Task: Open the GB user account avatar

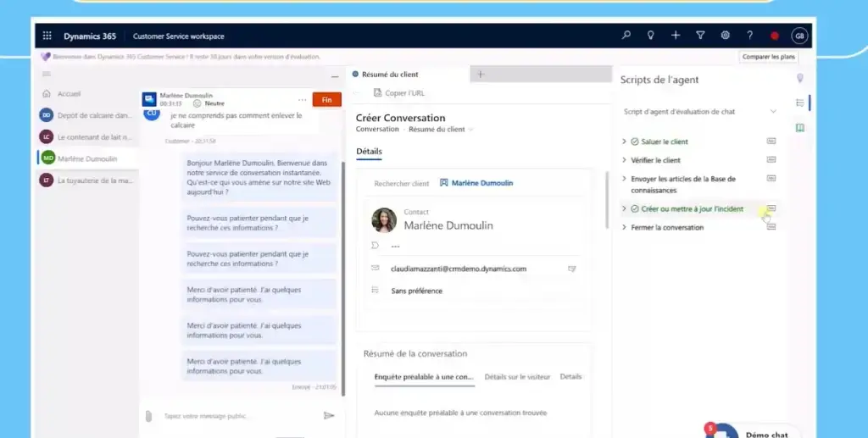Action: (x=799, y=36)
